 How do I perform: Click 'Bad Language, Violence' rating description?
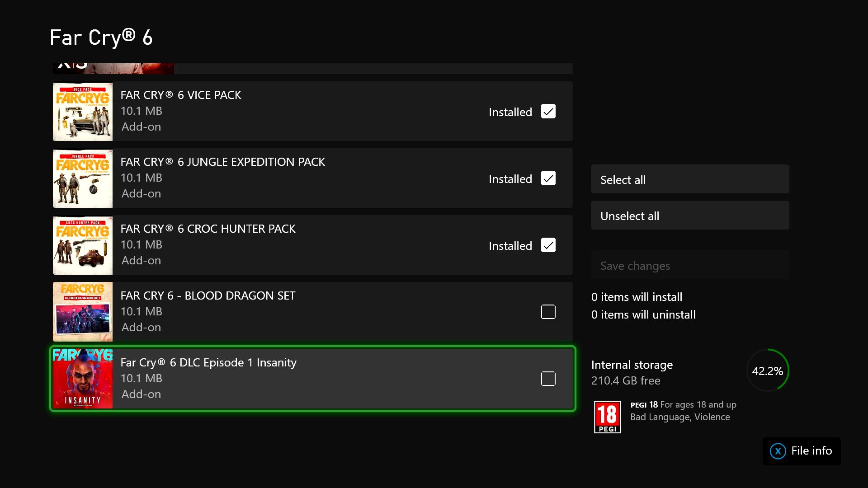coord(680,417)
